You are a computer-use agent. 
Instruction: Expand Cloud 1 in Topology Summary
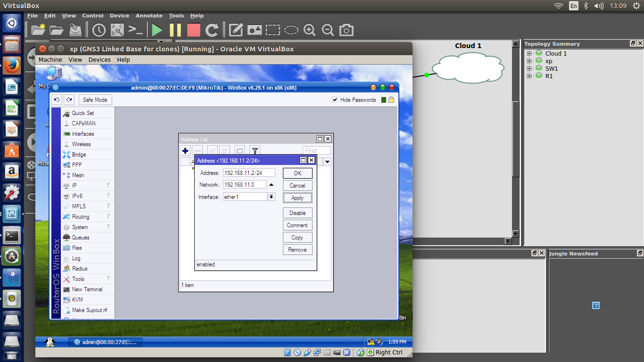[529, 53]
